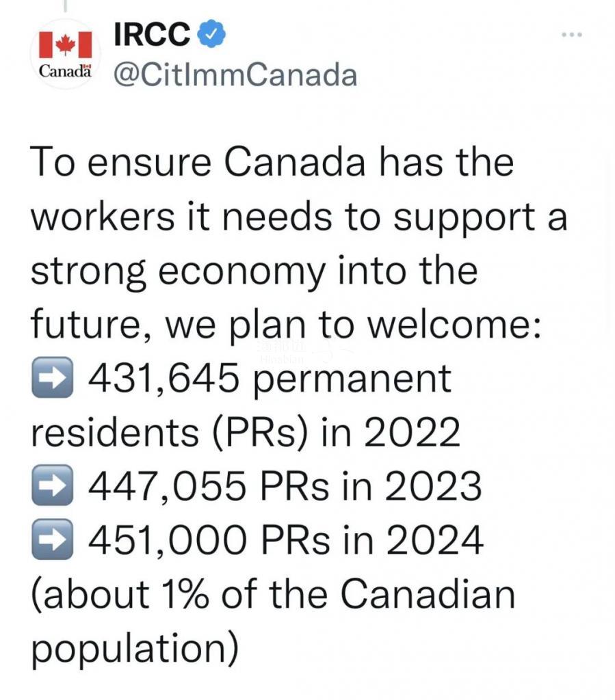The width and height of the screenshot is (615, 700).
Task: Click the red maple leaf flag in avatar
Action: (65, 44)
